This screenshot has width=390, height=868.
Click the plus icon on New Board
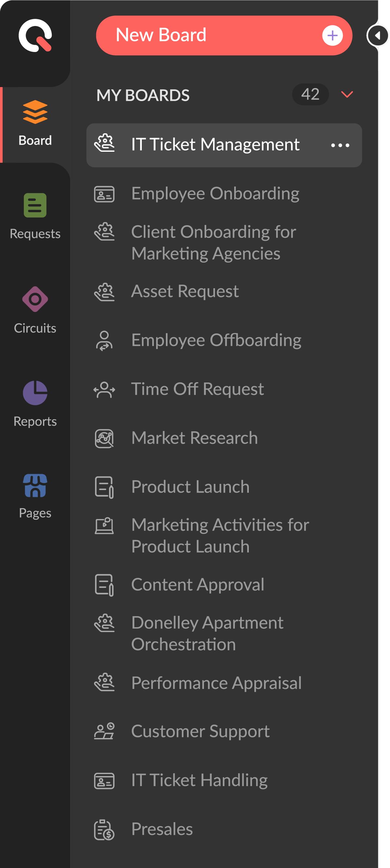click(x=332, y=35)
